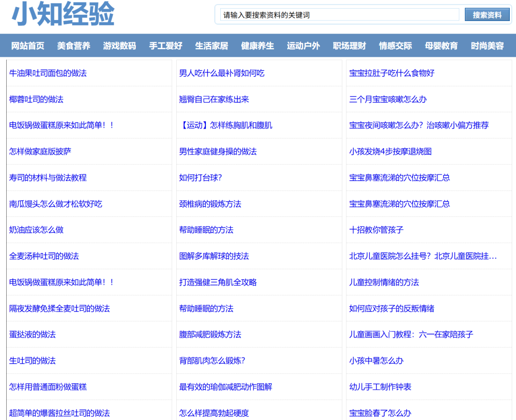The height and width of the screenshot is (420, 516).
Task: Open the 牛油果吐司面包的做法 article
Action: point(48,73)
